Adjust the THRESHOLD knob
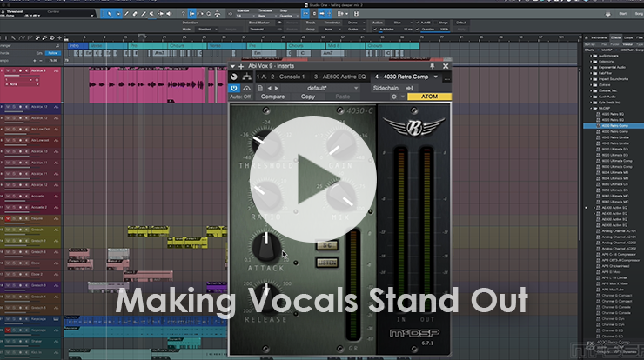644x360 pixels. pos(266,145)
